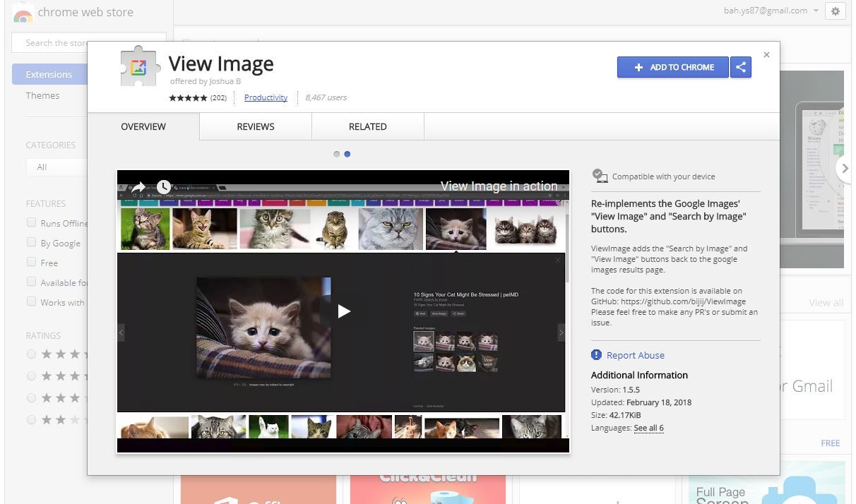Click the watch later clock icon on video
856x504 pixels.
(163, 186)
